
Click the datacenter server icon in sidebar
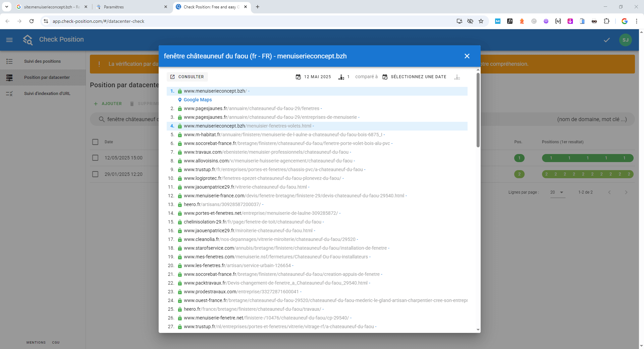(9, 78)
